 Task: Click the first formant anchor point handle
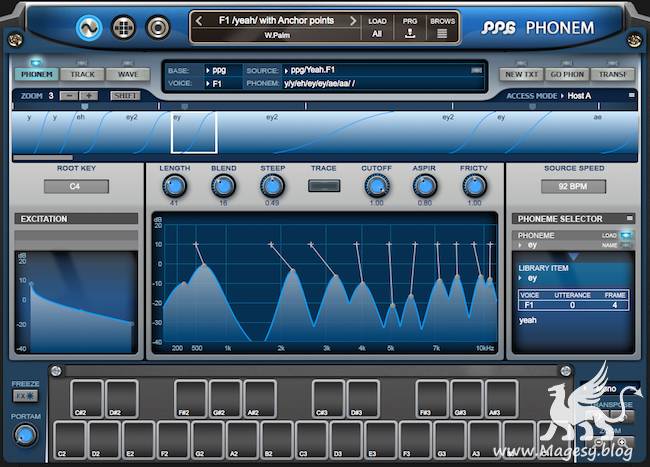coord(196,244)
